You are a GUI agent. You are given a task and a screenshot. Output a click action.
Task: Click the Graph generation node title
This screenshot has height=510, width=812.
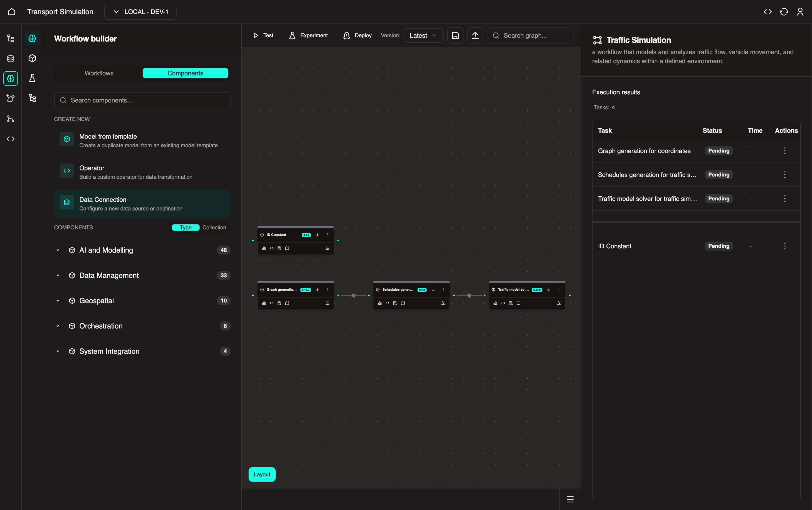click(281, 289)
